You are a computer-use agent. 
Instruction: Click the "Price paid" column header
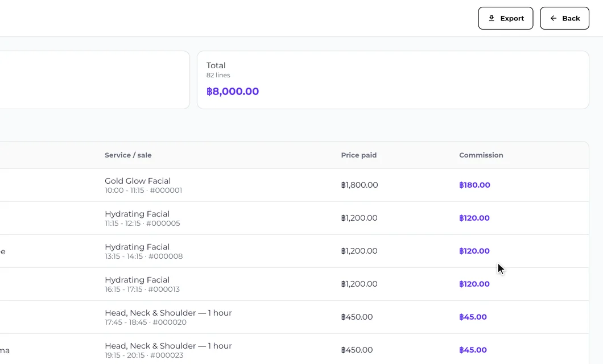(359, 155)
